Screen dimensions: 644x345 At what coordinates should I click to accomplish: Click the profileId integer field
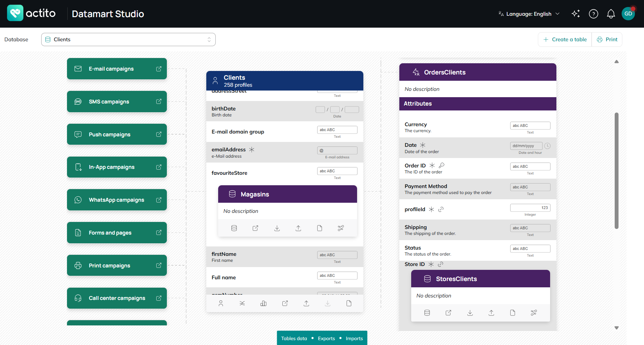pos(530,208)
